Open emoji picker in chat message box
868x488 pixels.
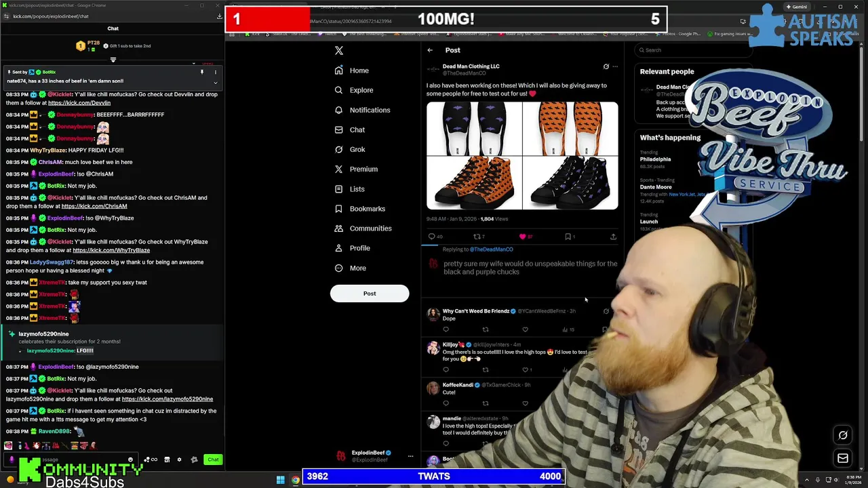tap(130, 460)
